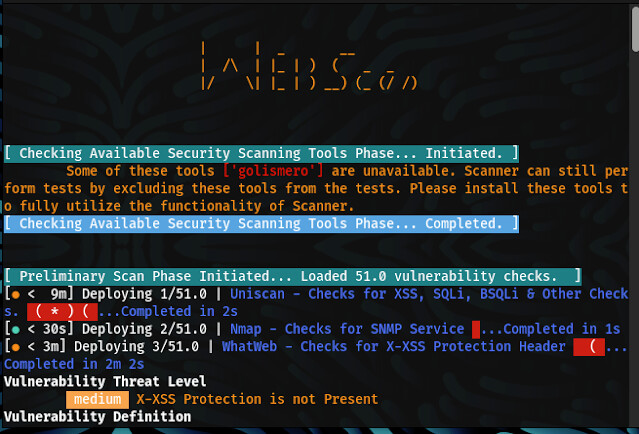Click the orange status dot on Uniscan line
Viewport: 639px width, 434px height.
click(15, 295)
